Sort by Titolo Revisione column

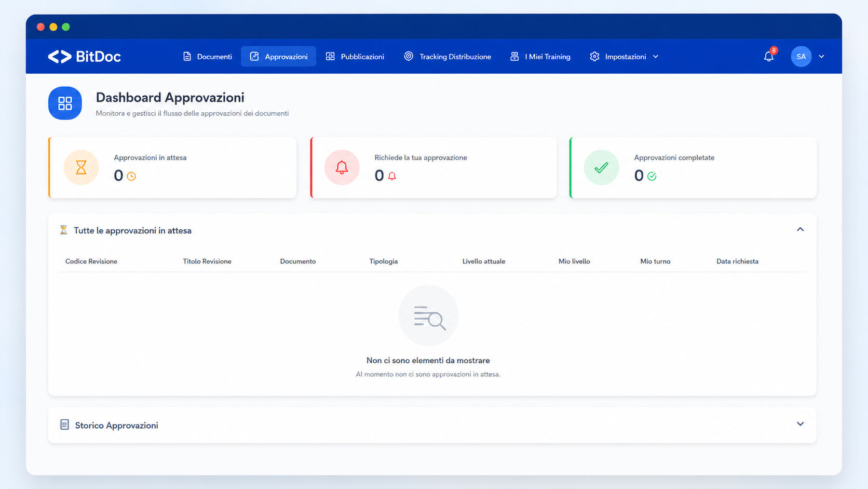coord(207,261)
